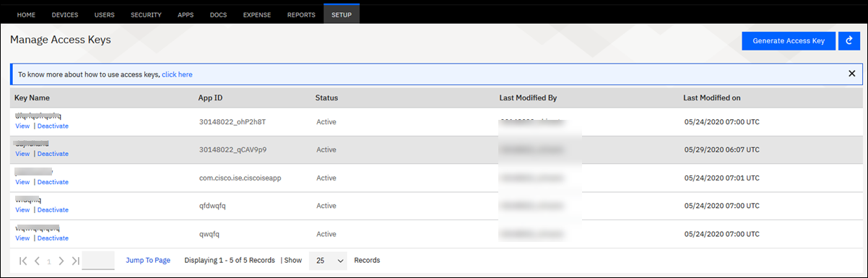Select App ID text com.cisco.ise.ciscoiseapp

tap(240, 178)
